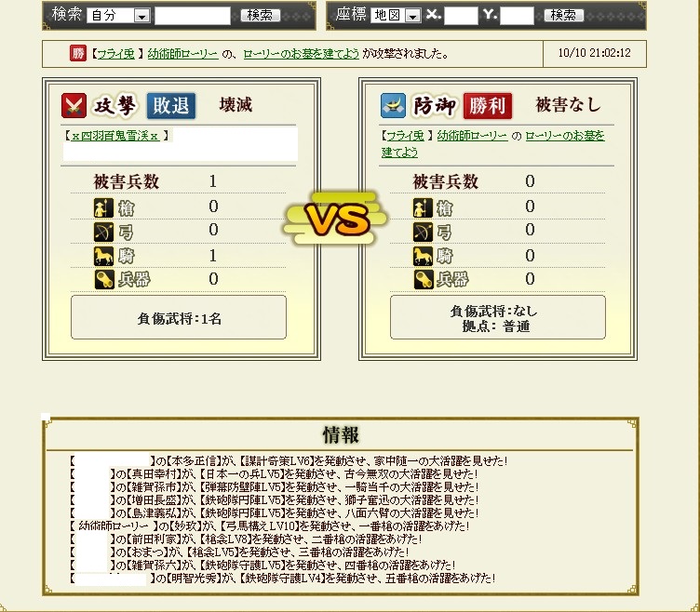Screen dimensions: 700x612
Task: Click the blue helmet defense icon
Action: pyautogui.click(x=393, y=105)
